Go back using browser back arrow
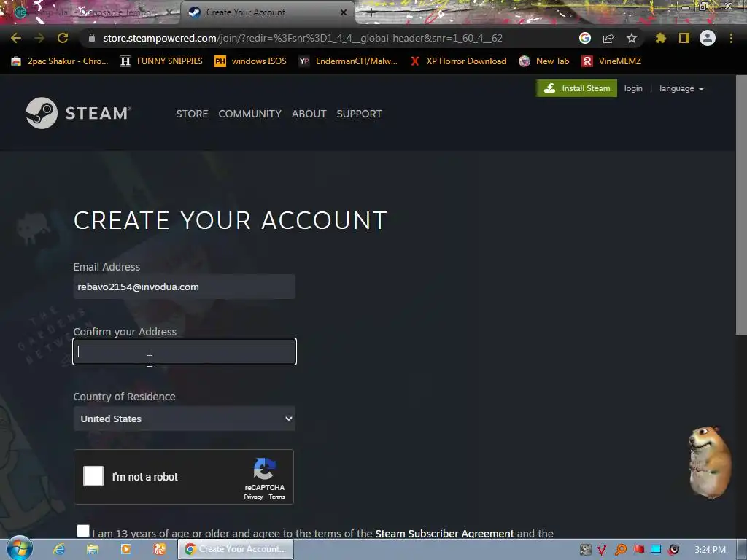This screenshot has width=747, height=560. pos(16,38)
